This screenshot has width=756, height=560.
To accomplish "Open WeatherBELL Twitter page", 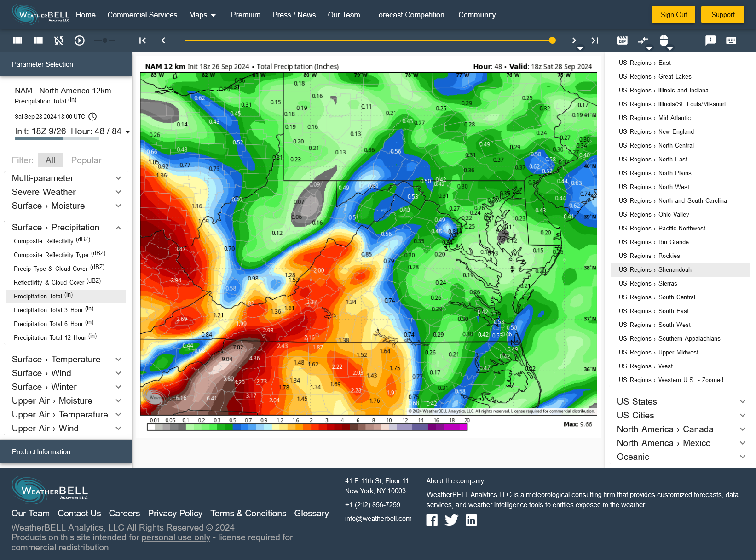I will (452, 520).
